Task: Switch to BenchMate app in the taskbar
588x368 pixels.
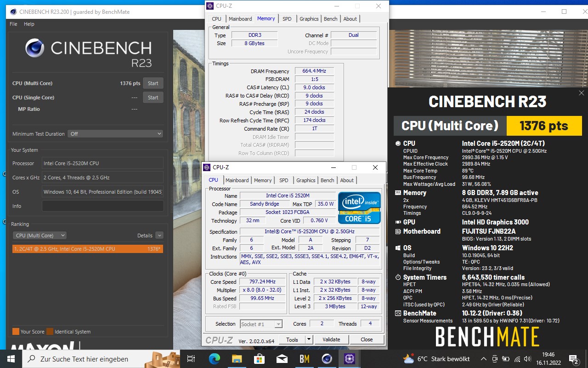Action: (304, 359)
